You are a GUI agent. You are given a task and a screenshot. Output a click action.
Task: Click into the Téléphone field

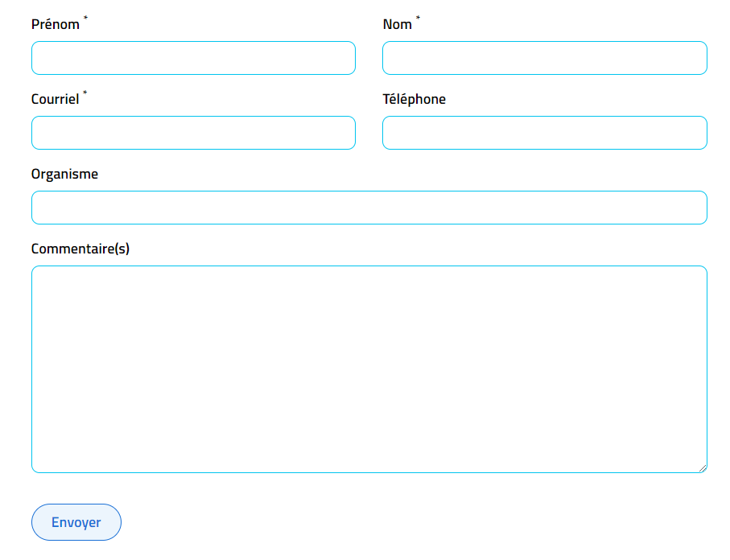click(x=544, y=133)
